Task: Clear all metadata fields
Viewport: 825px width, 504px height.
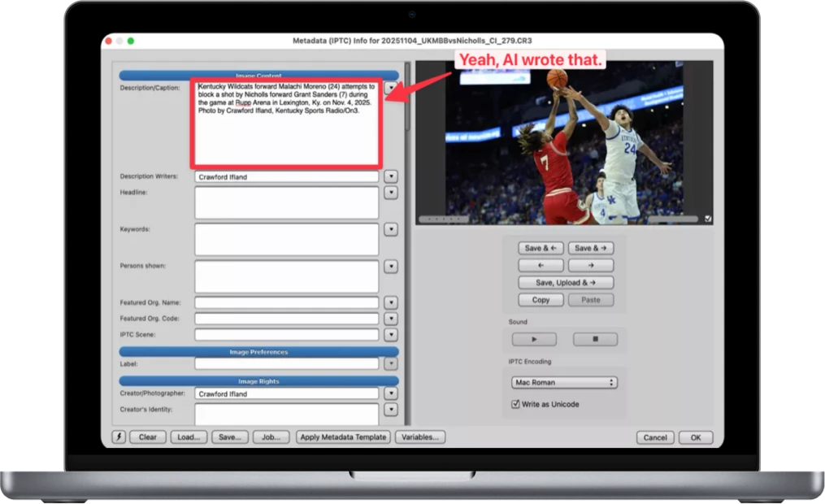Action: pos(147,437)
